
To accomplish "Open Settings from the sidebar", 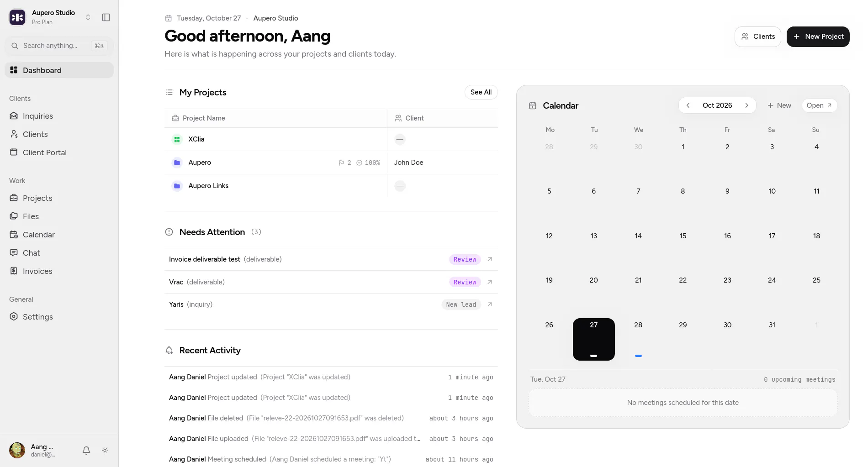I will click(59, 317).
